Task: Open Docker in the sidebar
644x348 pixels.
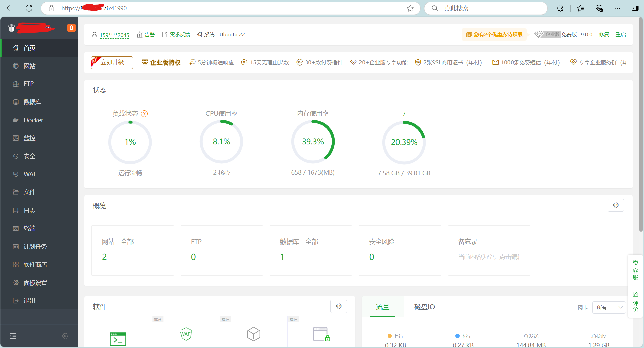Action: (33, 120)
